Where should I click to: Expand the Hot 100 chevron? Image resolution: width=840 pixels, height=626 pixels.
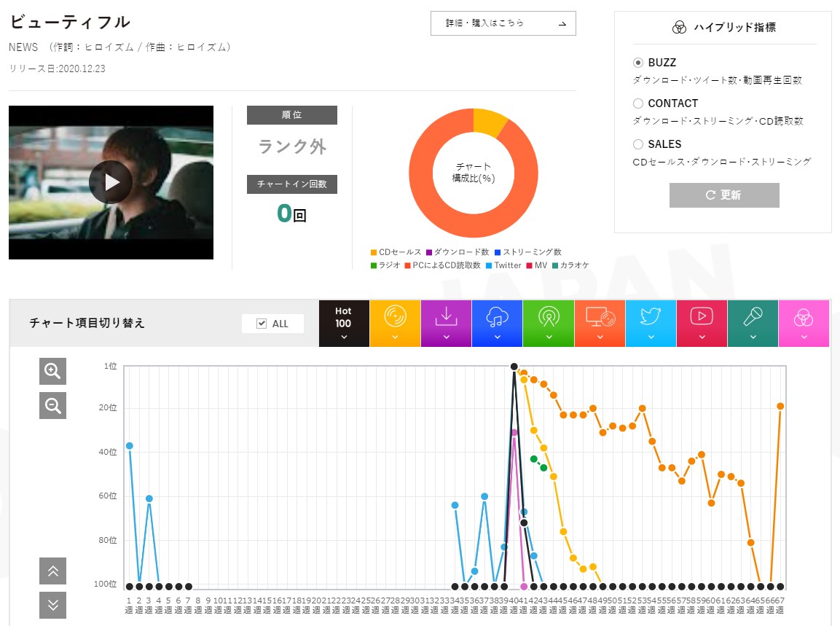click(x=344, y=337)
